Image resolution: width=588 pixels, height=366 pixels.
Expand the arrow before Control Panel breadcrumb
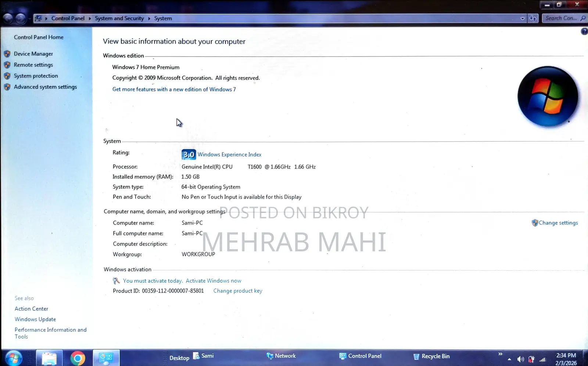46,18
